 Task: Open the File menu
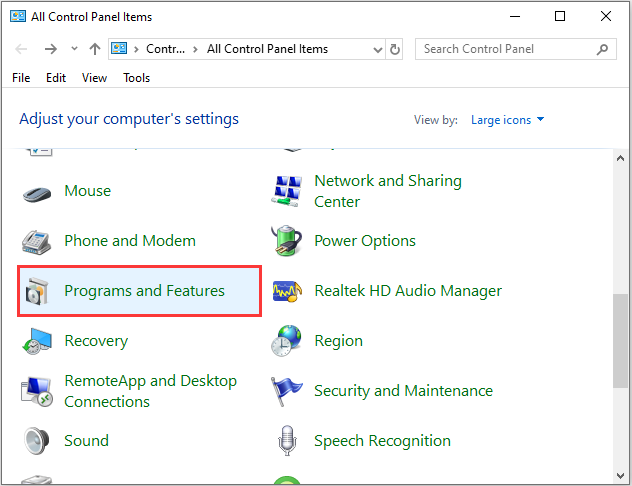[x=21, y=78]
